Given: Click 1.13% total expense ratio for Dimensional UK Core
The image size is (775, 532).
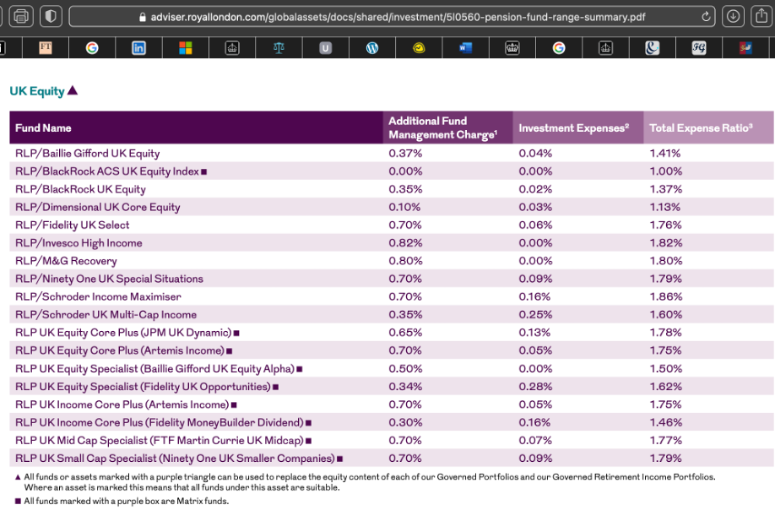Looking at the screenshot, I should pos(665,207).
